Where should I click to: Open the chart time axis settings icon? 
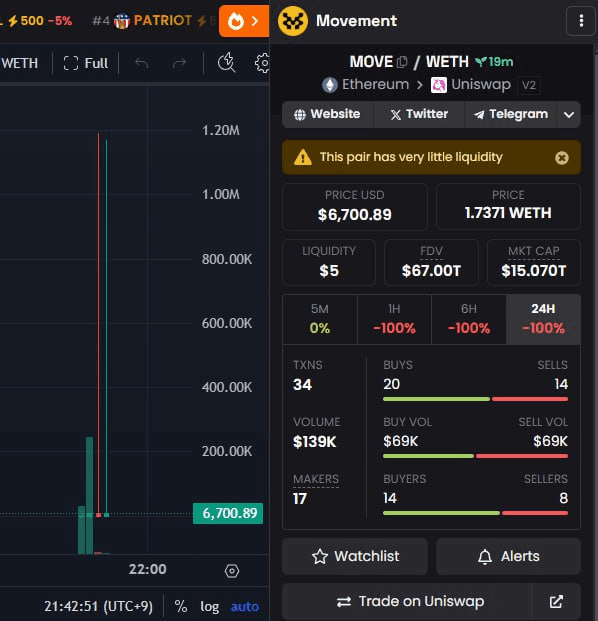click(232, 571)
